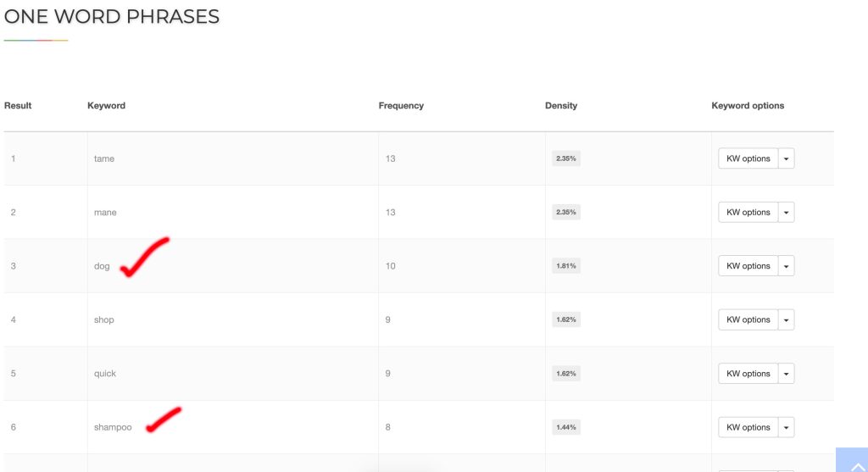The image size is (868, 472).
Task: Click KW options button for tame
Action: (x=748, y=158)
